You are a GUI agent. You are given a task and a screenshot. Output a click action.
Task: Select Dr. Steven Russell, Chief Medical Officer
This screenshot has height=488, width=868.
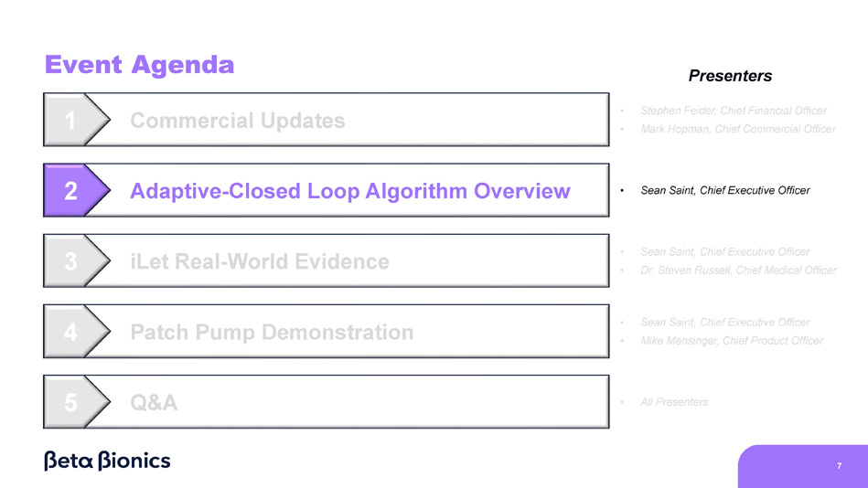coord(738,270)
